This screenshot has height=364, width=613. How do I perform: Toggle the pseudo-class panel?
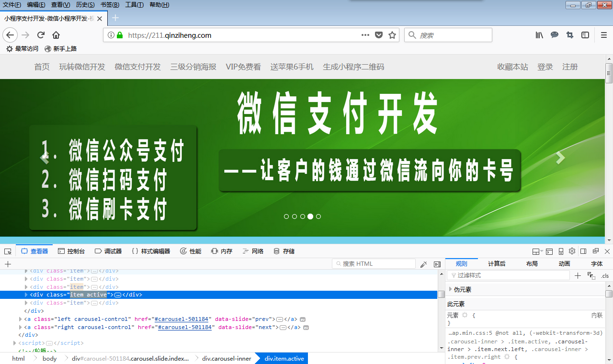591,275
